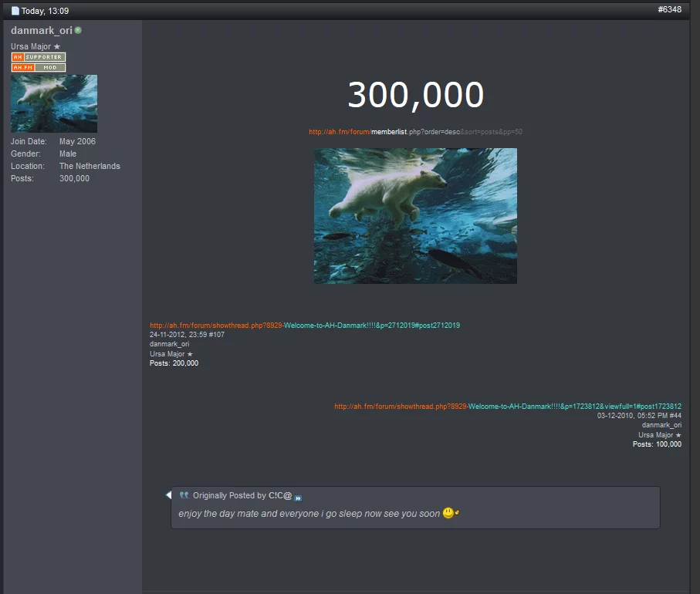Click the quote box pointer triangle

pyautogui.click(x=168, y=495)
